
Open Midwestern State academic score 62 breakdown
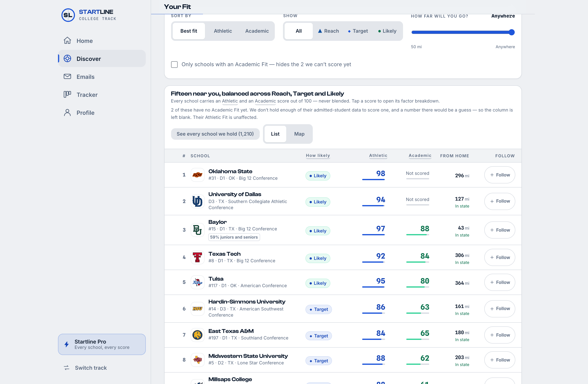point(418,359)
